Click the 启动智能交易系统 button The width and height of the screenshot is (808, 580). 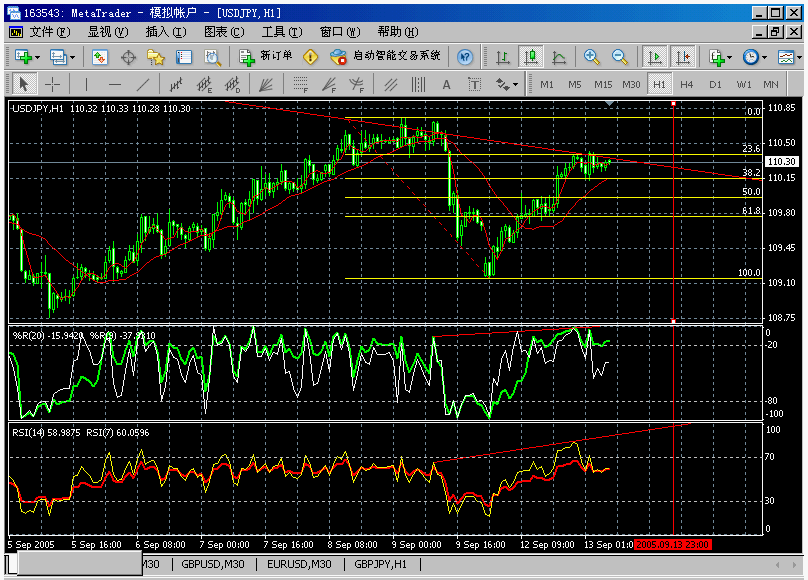[x=385, y=57]
